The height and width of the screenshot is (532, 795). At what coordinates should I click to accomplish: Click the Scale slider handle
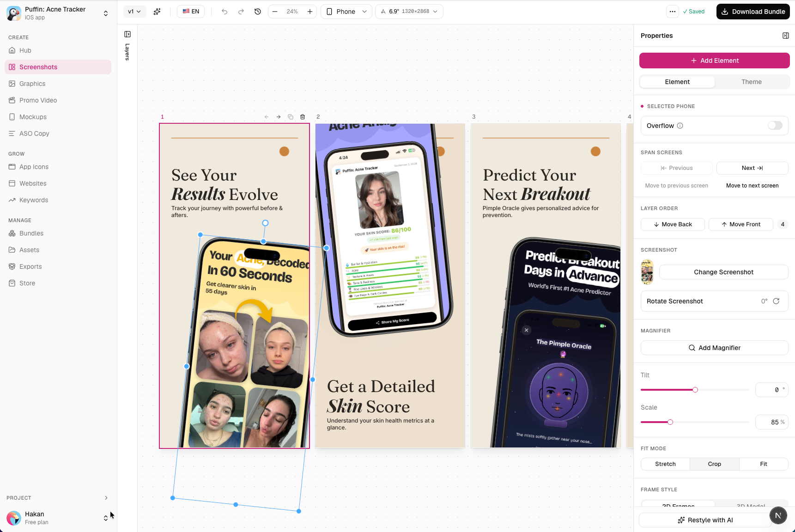[x=670, y=422]
